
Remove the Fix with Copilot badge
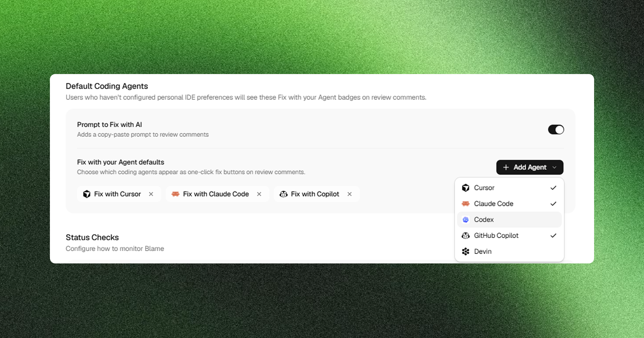(349, 194)
